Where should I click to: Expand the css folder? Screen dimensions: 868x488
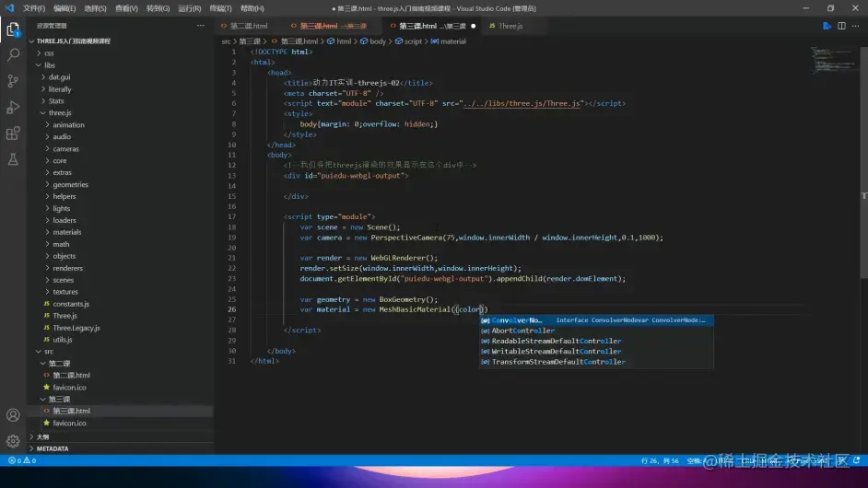tap(49, 53)
